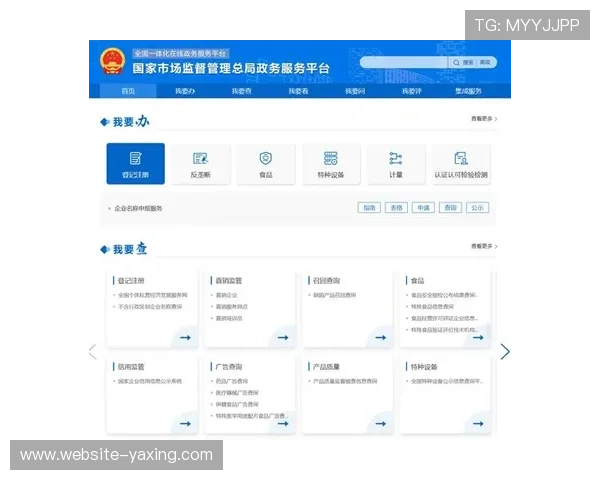Click the arrow in the 广告查询 card

pos(283,424)
